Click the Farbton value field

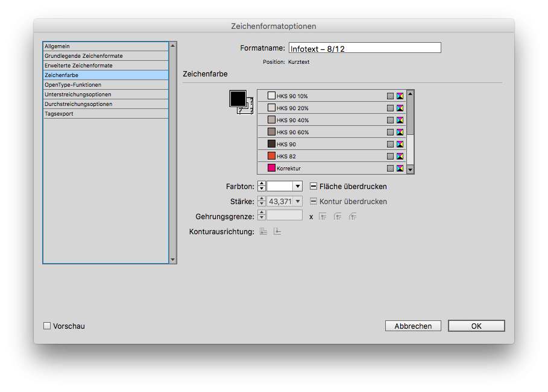pyautogui.click(x=280, y=187)
